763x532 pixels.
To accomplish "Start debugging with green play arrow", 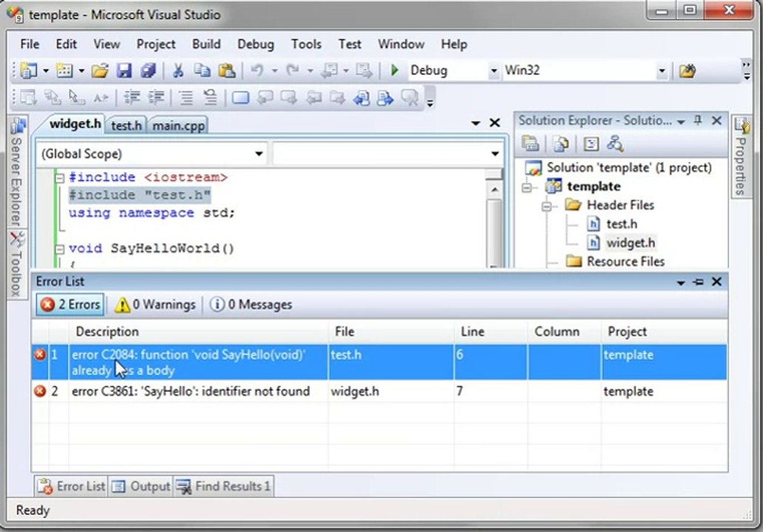I will point(394,70).
